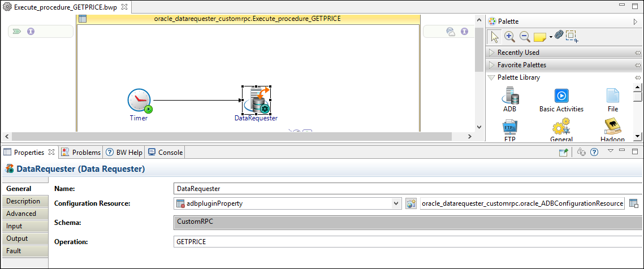Toggle pin on Favorite Palettes drawer
This screenshot has height=269, width=644.
[x=637, y=65]
